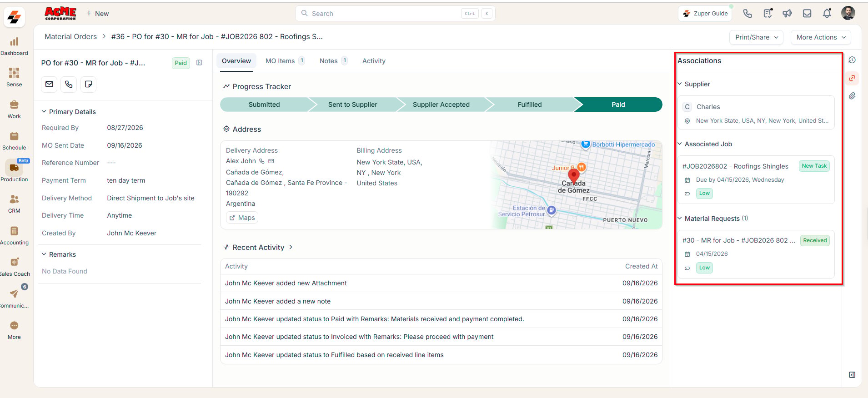Open the announcements megaphone icon
This screenshot has height=398, width=868.
tap(788, 13)
